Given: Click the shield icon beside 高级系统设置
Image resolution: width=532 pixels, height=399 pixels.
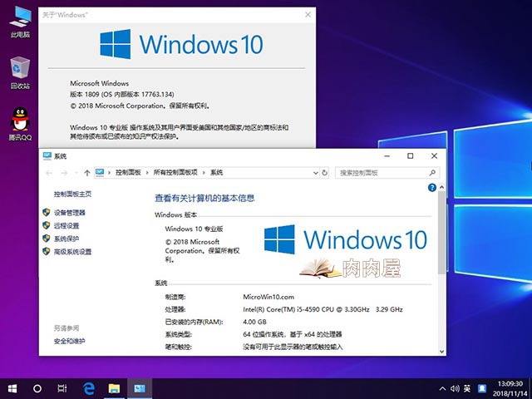Looking at the screenshot, I should tap(47, 251).
